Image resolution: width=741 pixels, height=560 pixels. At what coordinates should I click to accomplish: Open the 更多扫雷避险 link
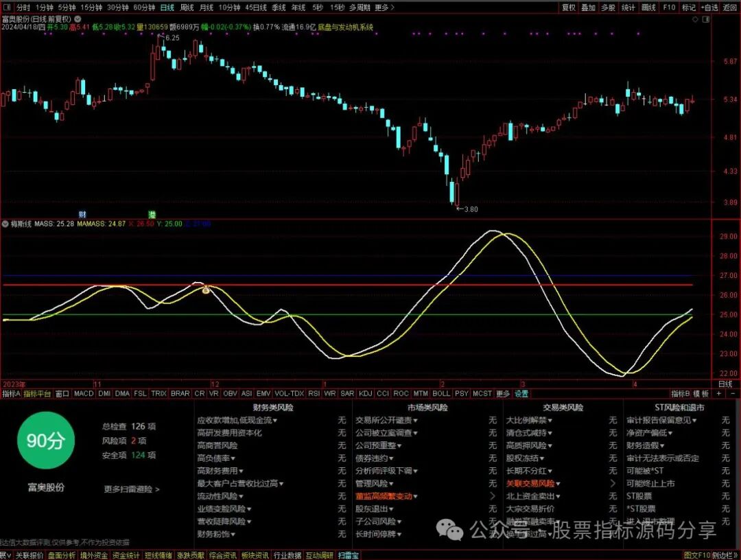click(x=131, y=489)
